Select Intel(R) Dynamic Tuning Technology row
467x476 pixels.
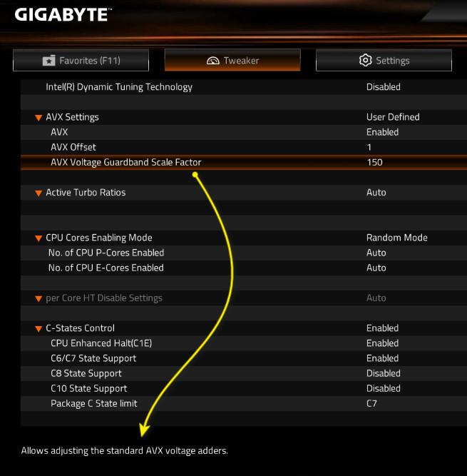[119, 87]
